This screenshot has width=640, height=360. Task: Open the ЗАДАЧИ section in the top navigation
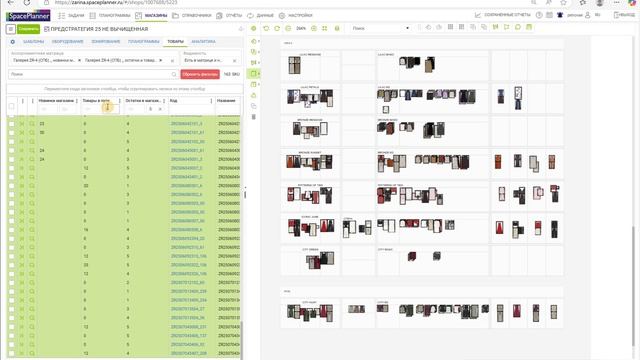click(x=71, y=16)
